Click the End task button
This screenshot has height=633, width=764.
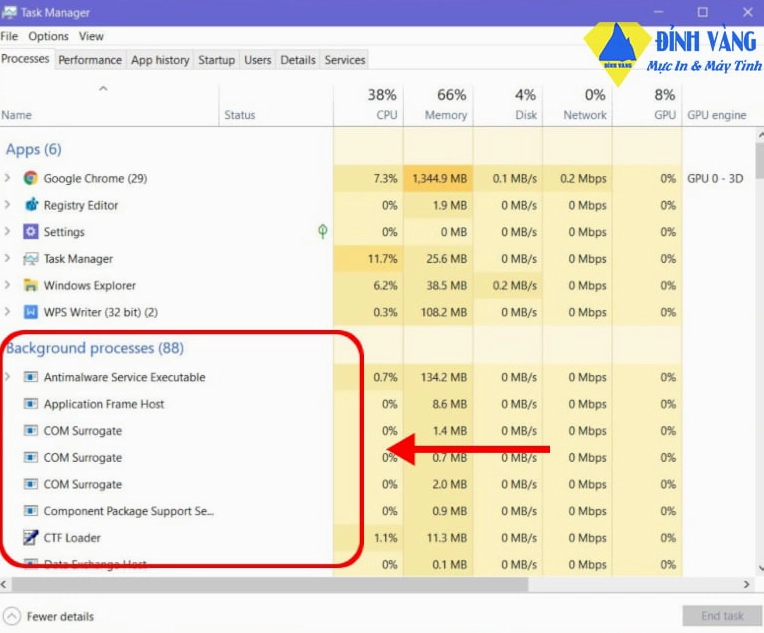[722, 616]
